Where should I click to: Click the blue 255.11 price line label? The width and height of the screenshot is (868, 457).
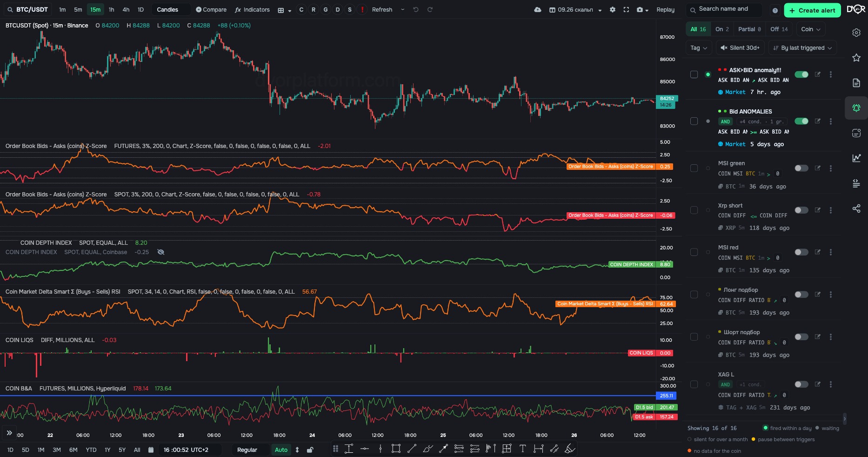(667, 396)
